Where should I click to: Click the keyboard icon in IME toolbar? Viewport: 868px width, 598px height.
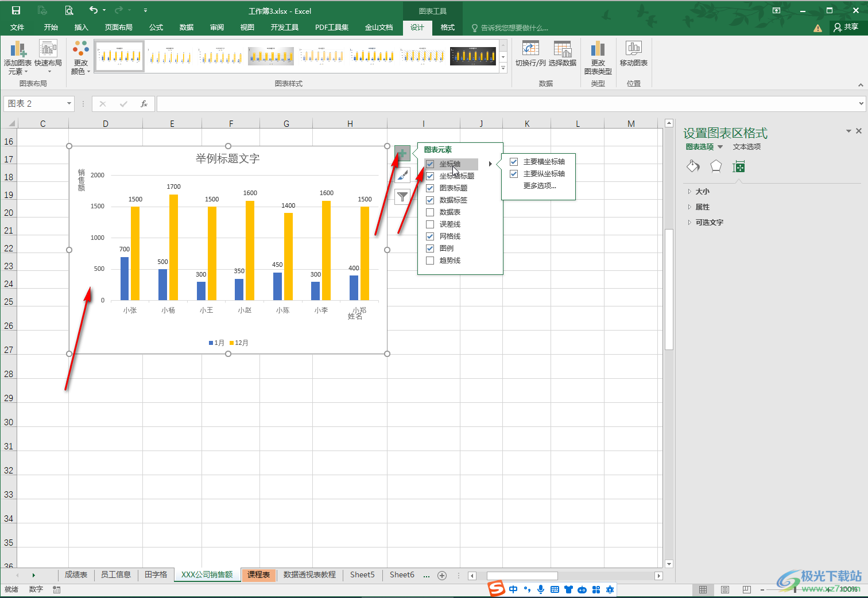(x=555, y=589)
